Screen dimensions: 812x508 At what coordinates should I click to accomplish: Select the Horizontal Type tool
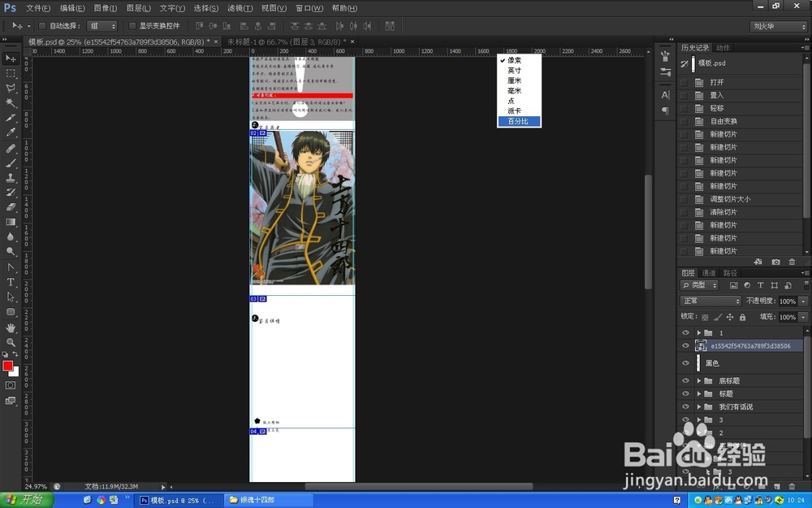pyautogui.click(x=11, y=283)
